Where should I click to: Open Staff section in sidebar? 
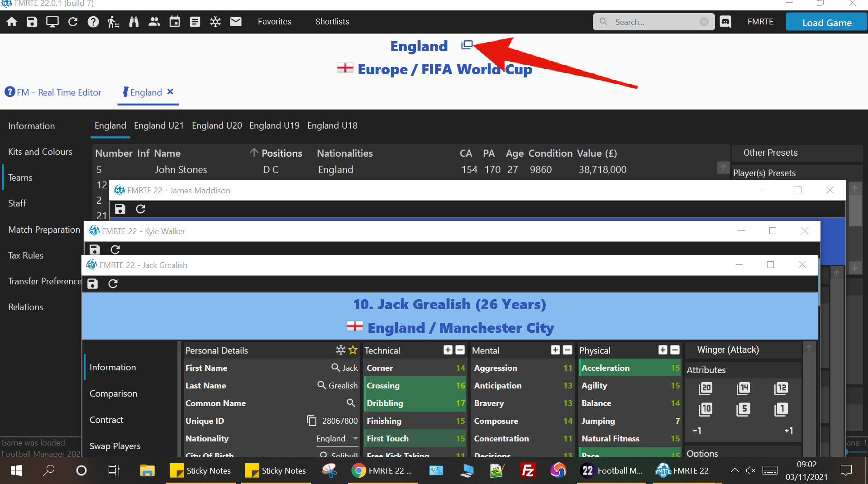pyautogui.click(x=17, y=203)
